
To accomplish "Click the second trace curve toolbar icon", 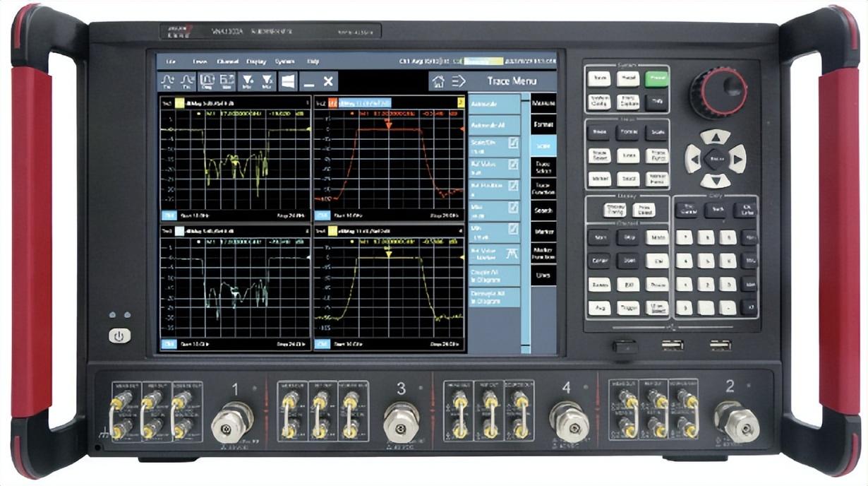I will (187, 81).
